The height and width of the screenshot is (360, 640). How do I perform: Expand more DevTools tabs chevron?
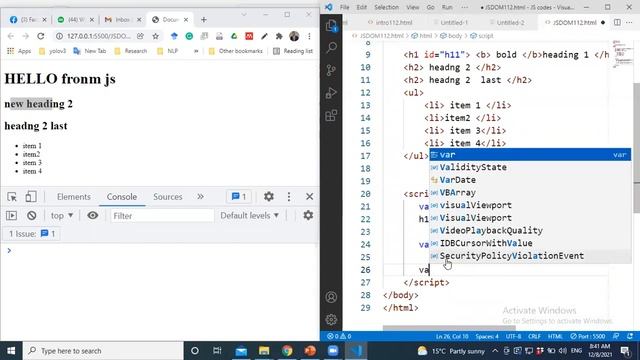pyautogui.click(x=200, y=197)
